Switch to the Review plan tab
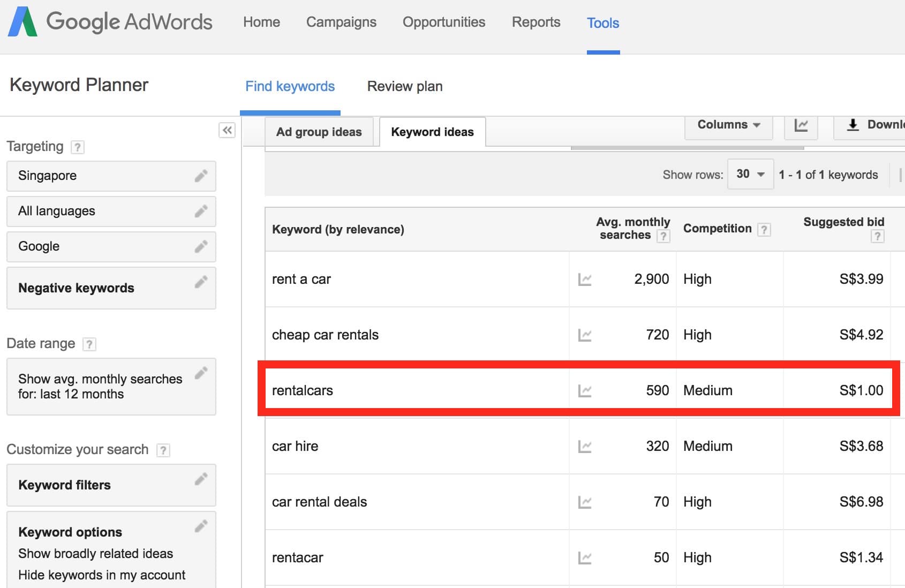 click(405, 86)
